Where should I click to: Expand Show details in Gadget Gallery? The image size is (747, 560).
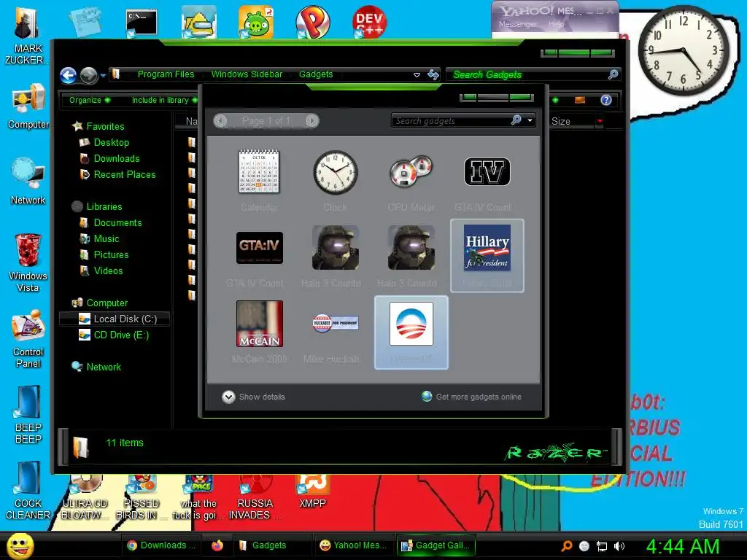coord(253,397)
